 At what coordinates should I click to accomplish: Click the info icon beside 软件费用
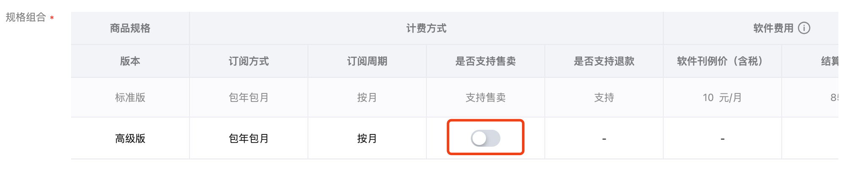[x=804, y=28]
